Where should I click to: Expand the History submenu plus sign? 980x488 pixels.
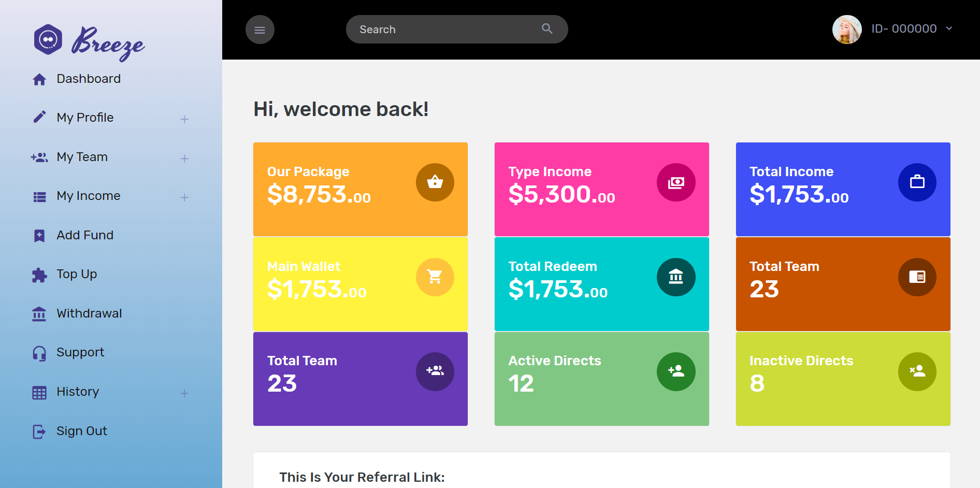(x=184, y=393)
